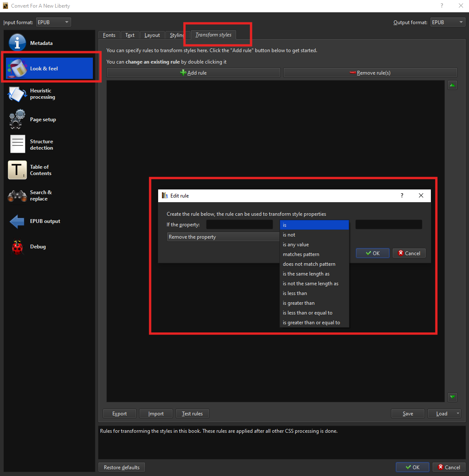The width and height of the screenshot is (469, 476).
Task: Choose 'is the same length as' option
Action: [314, 273]
